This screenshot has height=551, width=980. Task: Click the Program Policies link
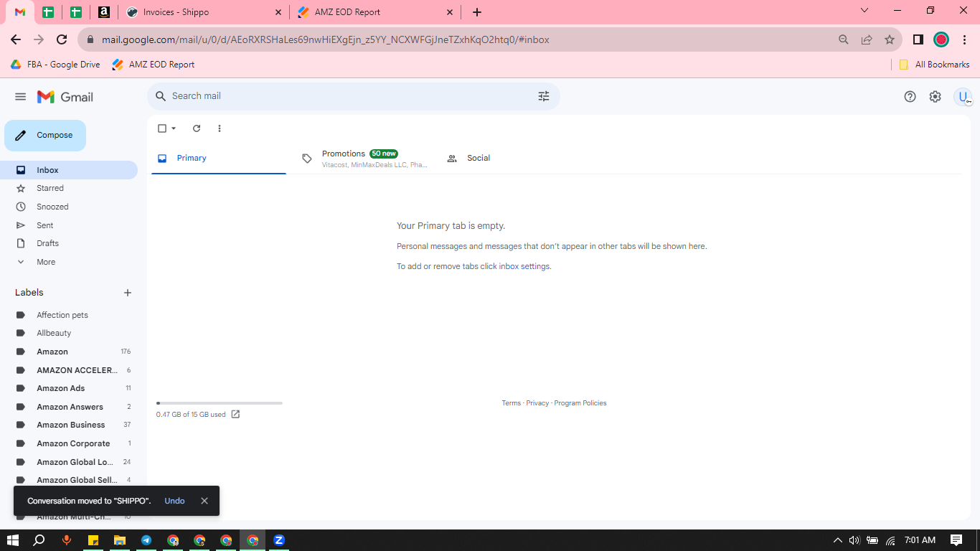point(580,403)
